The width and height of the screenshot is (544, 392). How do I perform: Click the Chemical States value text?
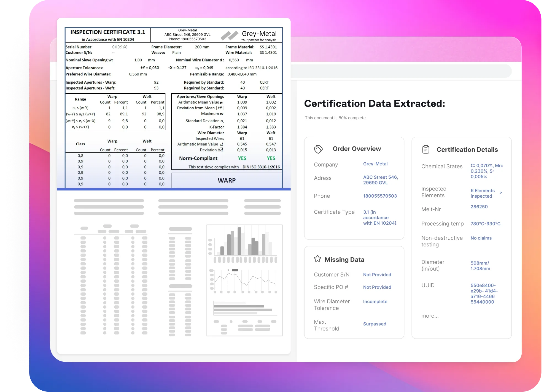[x=487, y=171]
